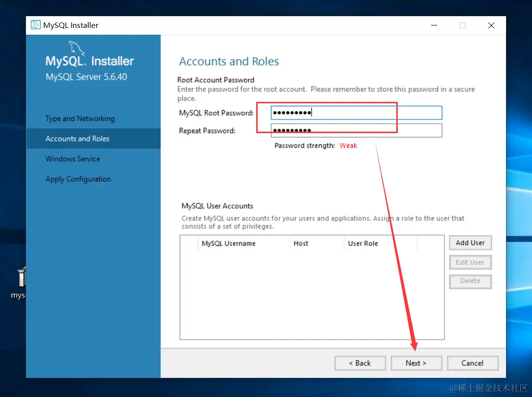Go to Type and Networking step
Image resolution: width=532 pixels, height=397 pixels.
coord(80,118)
